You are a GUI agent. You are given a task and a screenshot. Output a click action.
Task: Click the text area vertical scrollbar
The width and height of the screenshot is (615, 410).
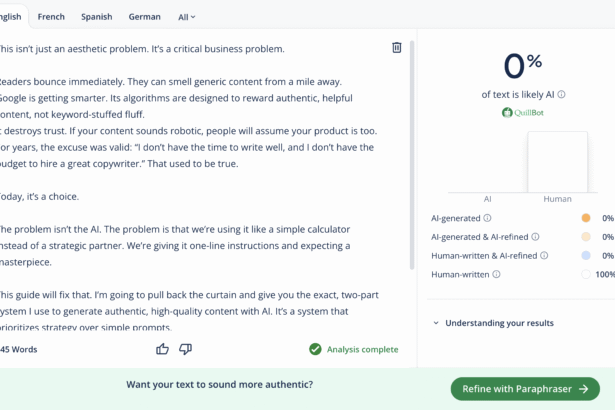(412, 155)
